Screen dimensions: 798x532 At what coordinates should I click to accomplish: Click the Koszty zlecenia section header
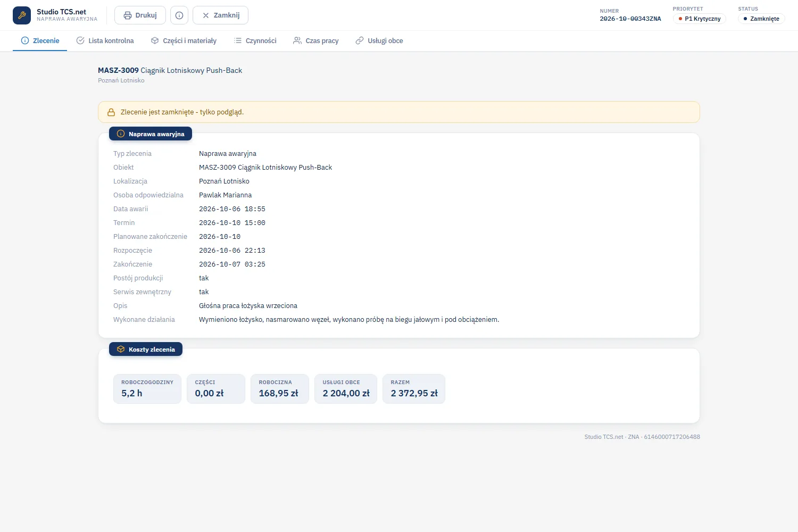pyautogui.click(x=146, y=349)
